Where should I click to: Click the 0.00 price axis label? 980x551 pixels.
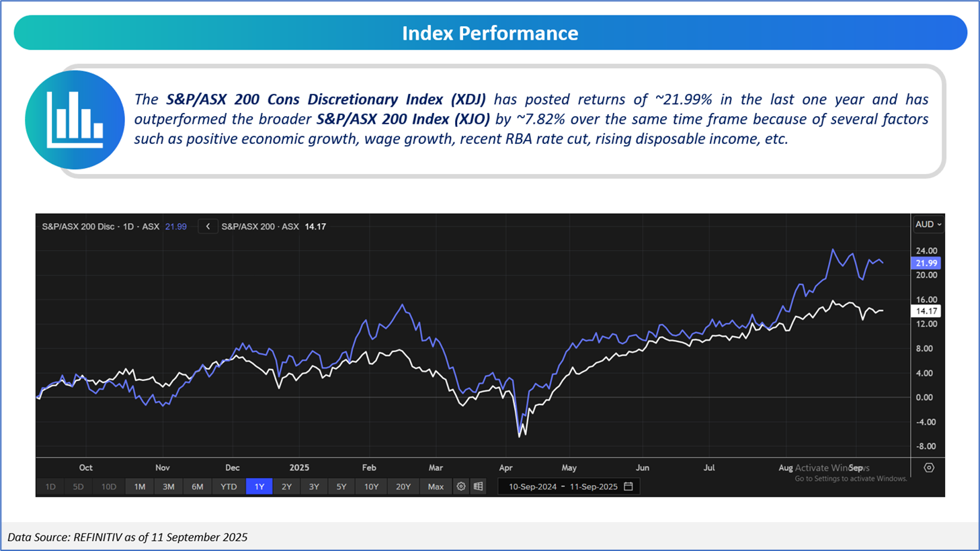coord(924,397)
